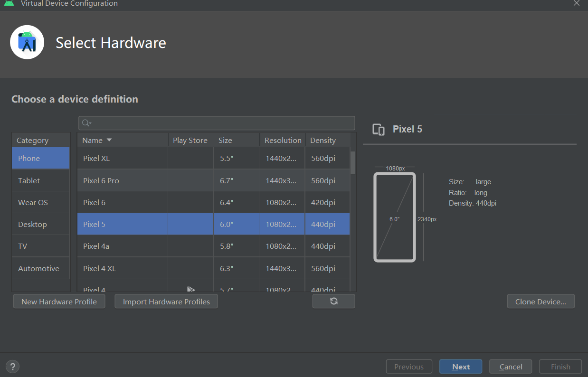Click the device table vertical scrollbar
This screenshot has height=377, width=588.
pyautogui.click(x=353, y=163)
